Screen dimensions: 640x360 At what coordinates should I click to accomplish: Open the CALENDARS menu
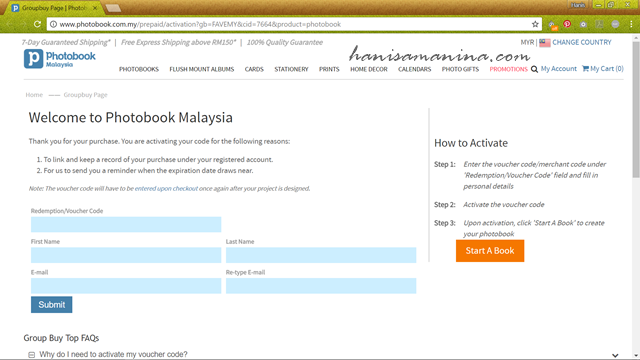pos(414,69)
